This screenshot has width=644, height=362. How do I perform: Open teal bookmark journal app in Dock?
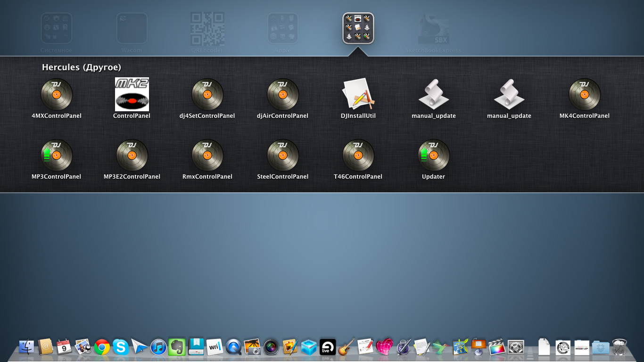pyautogui.click(x=196, y=346)
